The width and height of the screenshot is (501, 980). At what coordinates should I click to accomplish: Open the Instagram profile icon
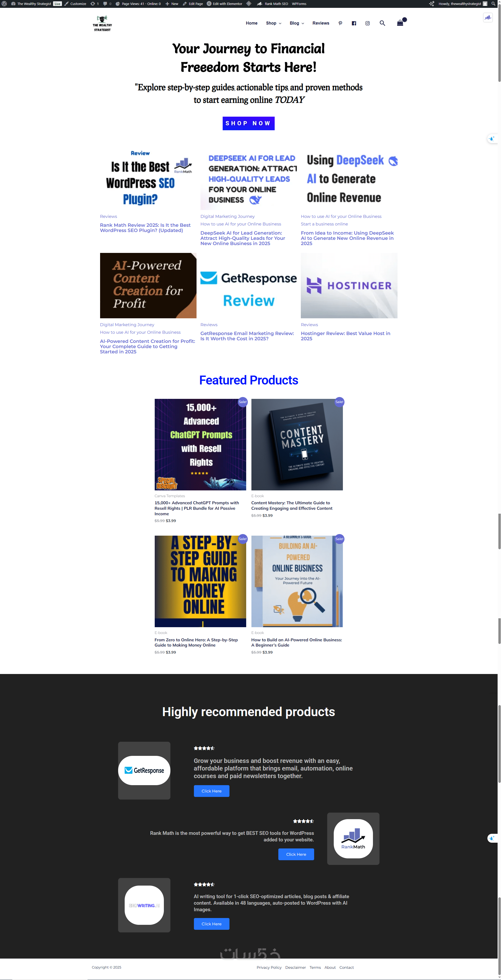pos(367,23)
